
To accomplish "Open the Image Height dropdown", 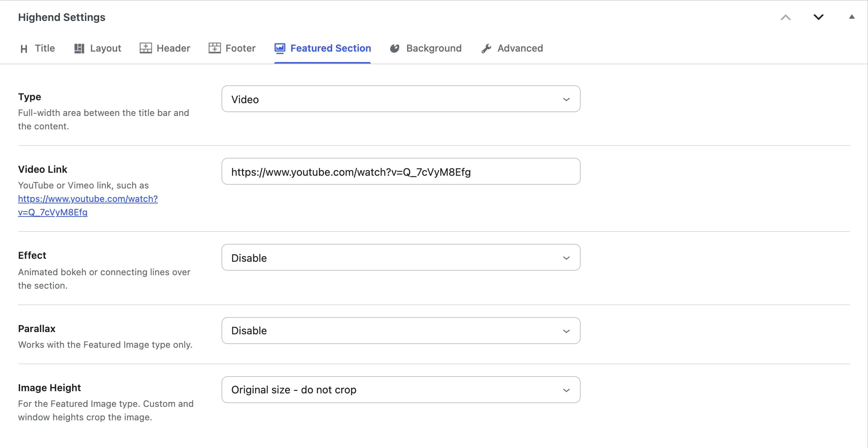I will point(401,390).
